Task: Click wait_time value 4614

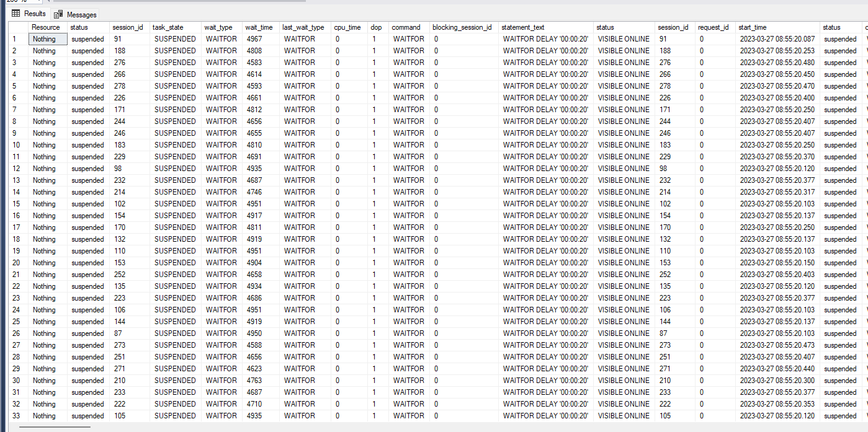Action: (261, 74)
